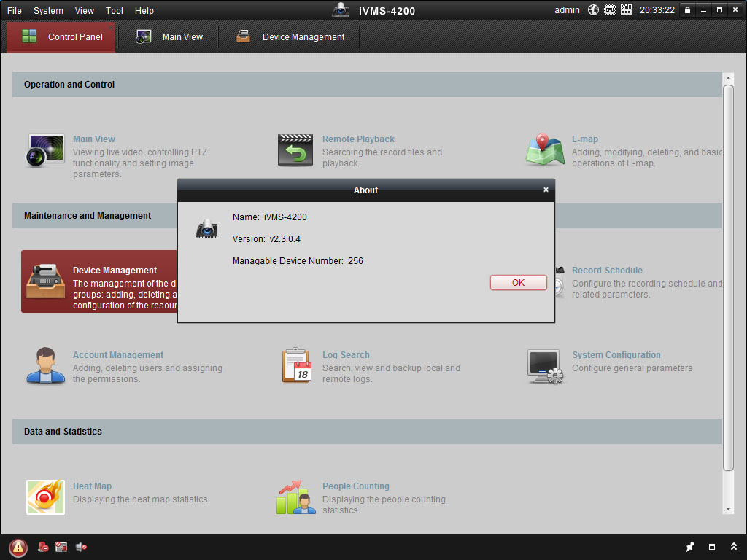Open the File menu
Screen dimensions: 747x560
pyautogui.click(x=15, y=10)
